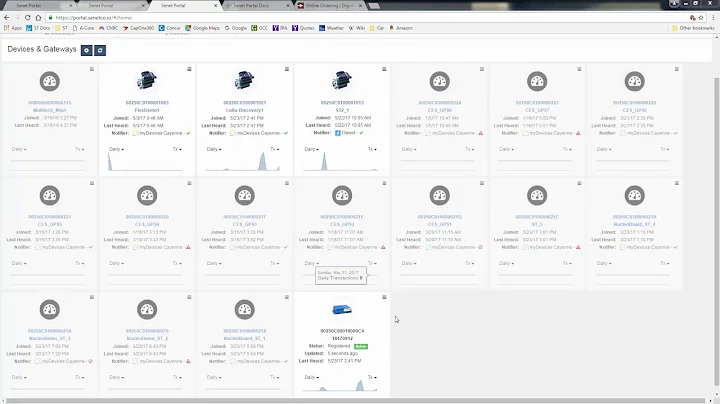
Task: Click Dweet notifier icon on ST2_1 card
Action: click(x=338, y=133)
